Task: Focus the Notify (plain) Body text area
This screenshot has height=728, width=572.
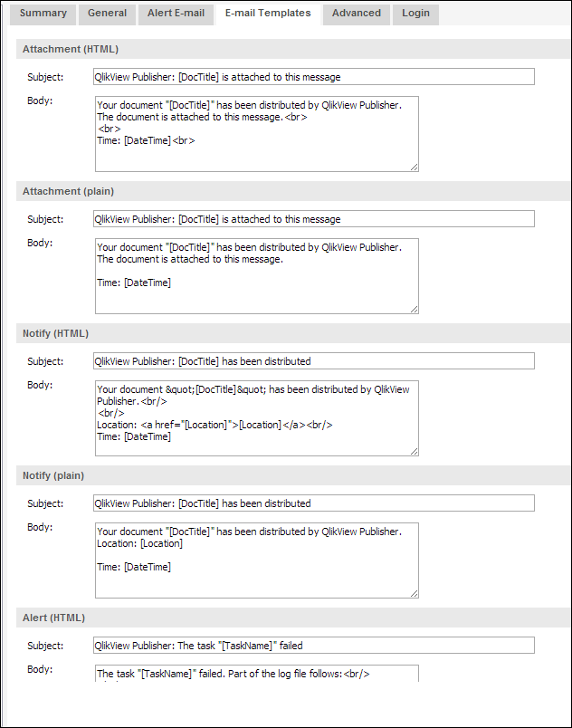Action: pos(256,560)
